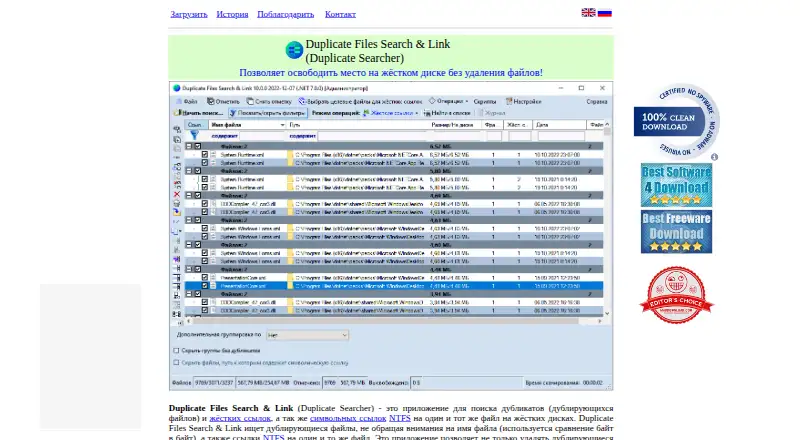Follow the жёстких ссылок hyperlink

tap(240, 418)
